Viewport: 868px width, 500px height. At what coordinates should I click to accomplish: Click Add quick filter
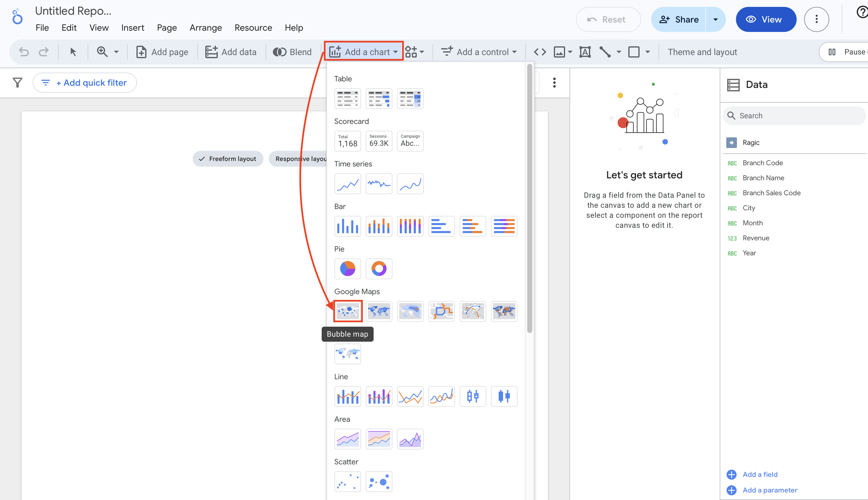click(84, 82)
